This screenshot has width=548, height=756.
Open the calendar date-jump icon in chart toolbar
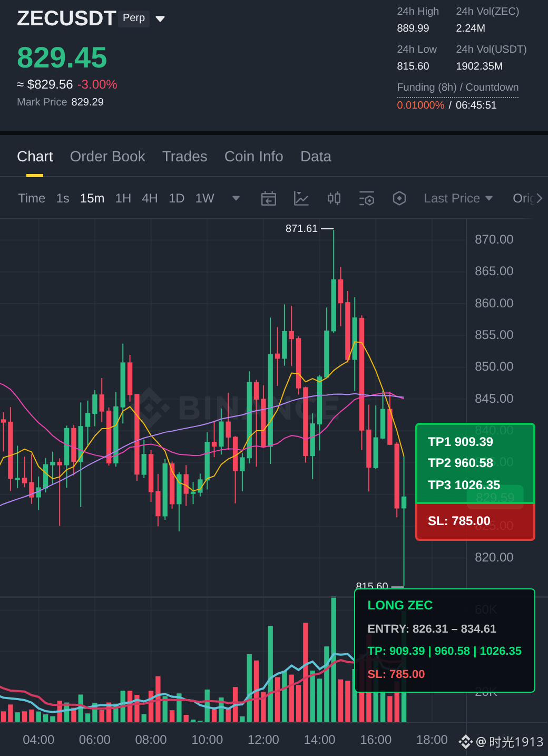pos(269,198)
